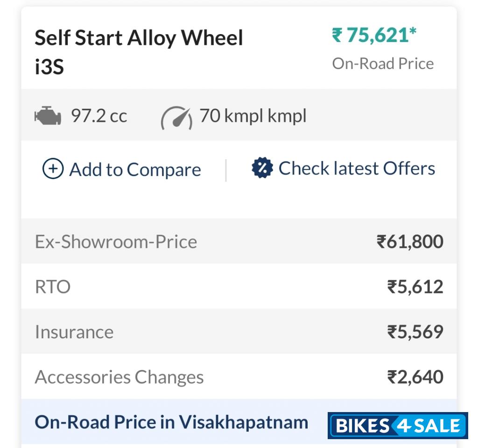Click the 97.2 cc engine spec text

(98, 116)
